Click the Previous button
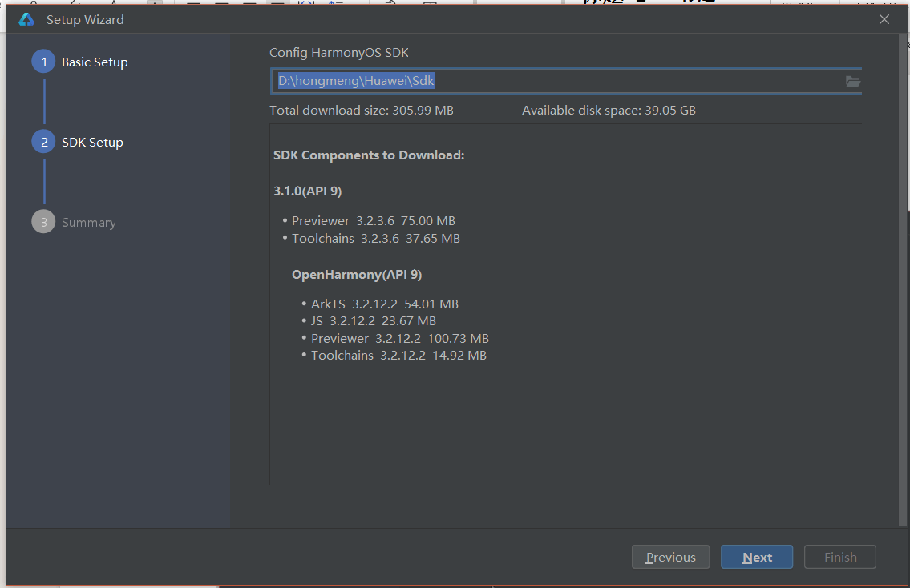 [x=670, y=557]
